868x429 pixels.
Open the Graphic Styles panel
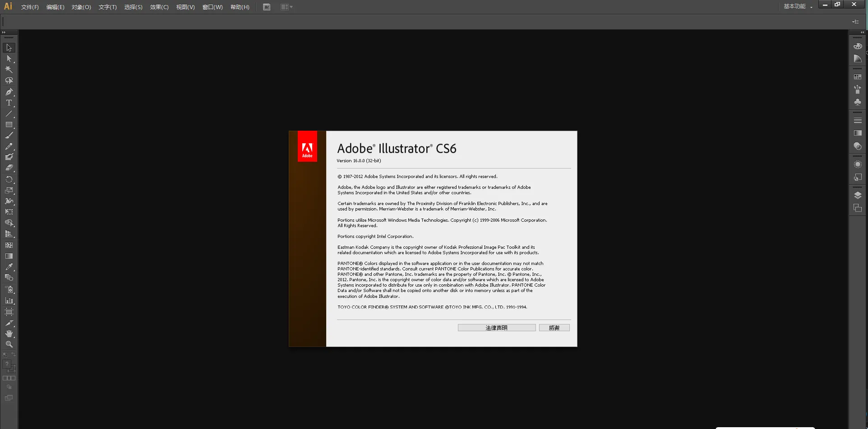click(x=858, y=177)
